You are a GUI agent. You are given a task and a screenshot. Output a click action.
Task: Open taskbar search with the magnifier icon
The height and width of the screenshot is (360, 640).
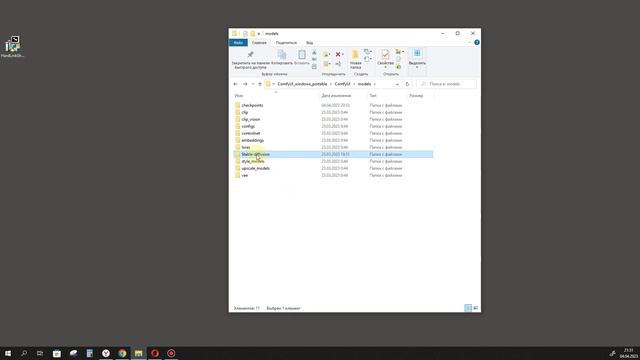point(24,353)
